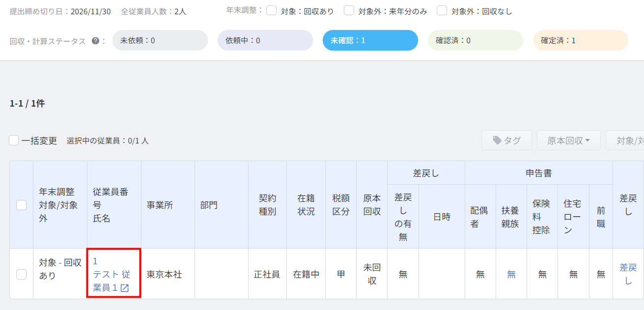Screen dimensions: 644x310
Task: Filter by 確認済：0 status
Action: (476, 40)
